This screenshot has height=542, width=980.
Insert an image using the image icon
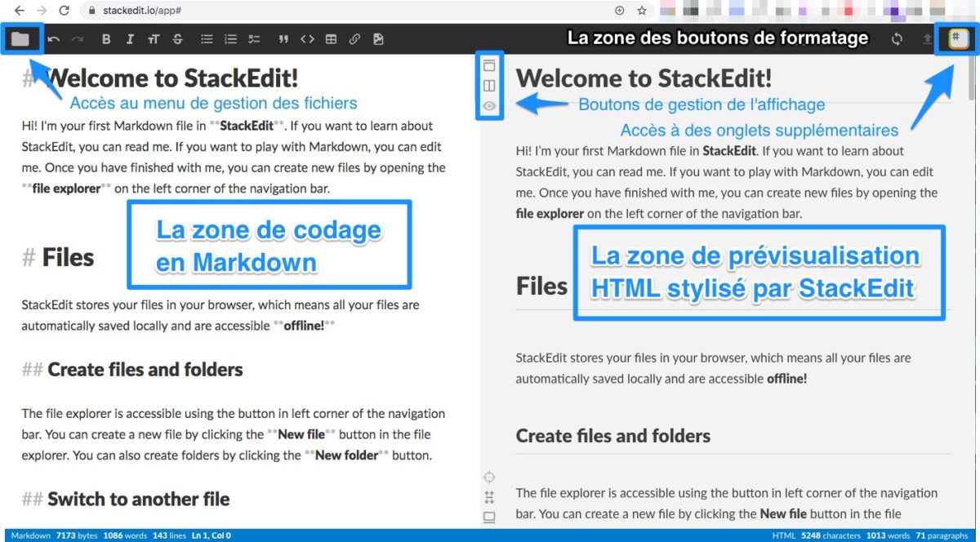pos(378,38)
